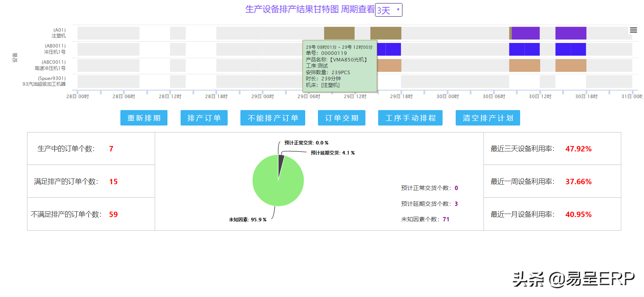
Task: Click the 重新排期 button
Action: pyautogui.click(x=144, y=118)
